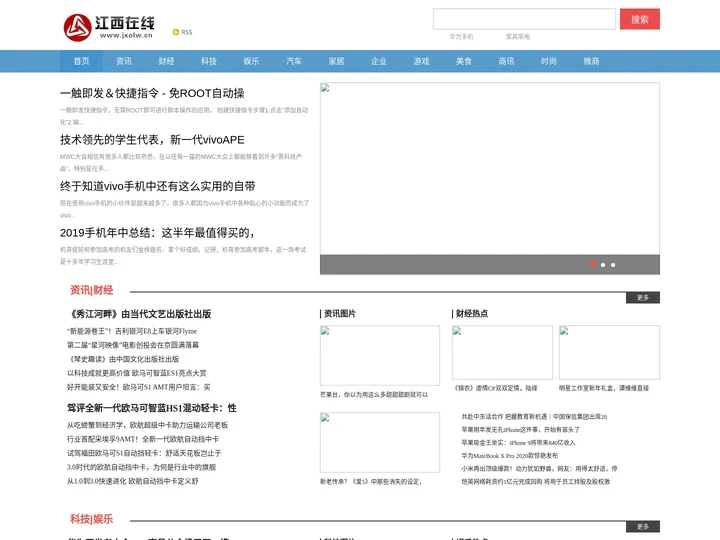Click first 资讯图片 thumbnail above 芒果台 caption
Image resolution: width=720 pixels, height=540 pixels.
point(380,355)
